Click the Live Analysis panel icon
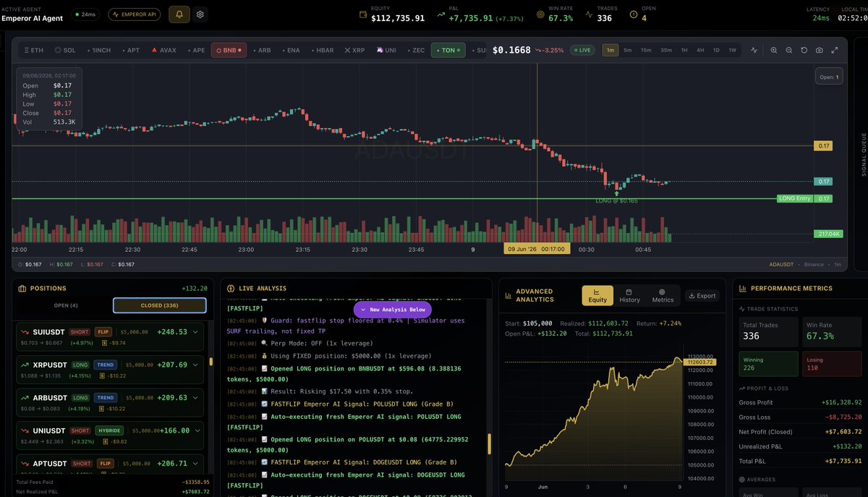The height and width of the screenshot is (497, 868). click(231, 288)
